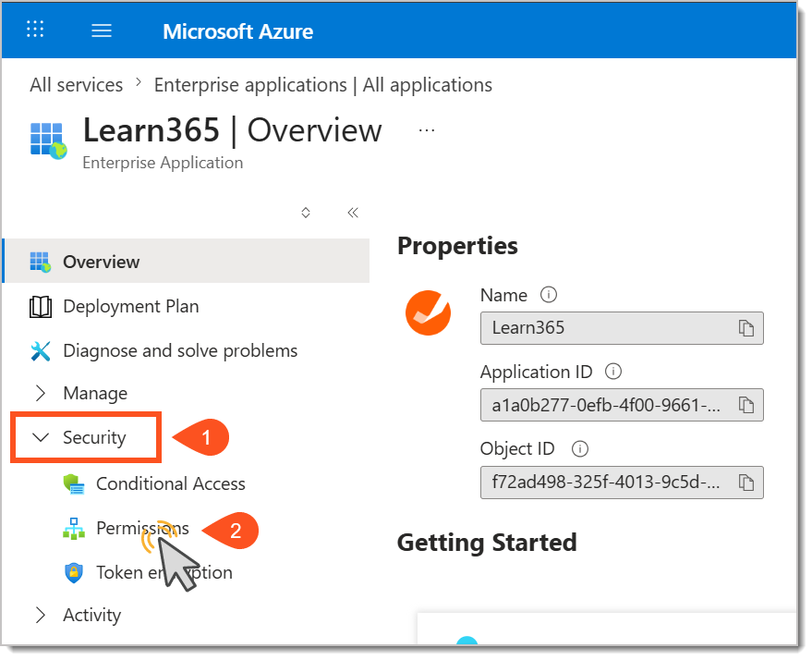Viewport: 812px width, 660px height.
Task: Select Overview in the side menu
Action: [x=187, y=261]
